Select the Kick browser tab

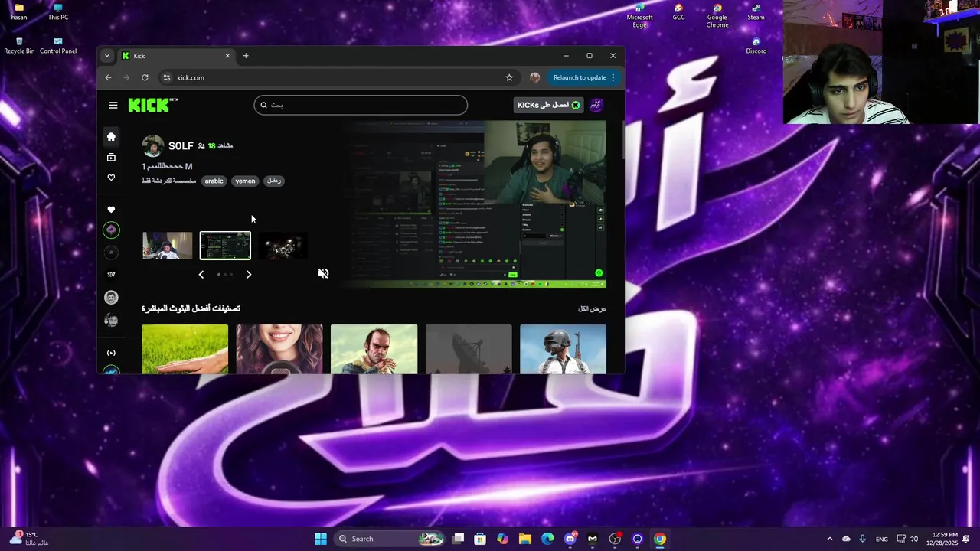click(x=176, y=56)
